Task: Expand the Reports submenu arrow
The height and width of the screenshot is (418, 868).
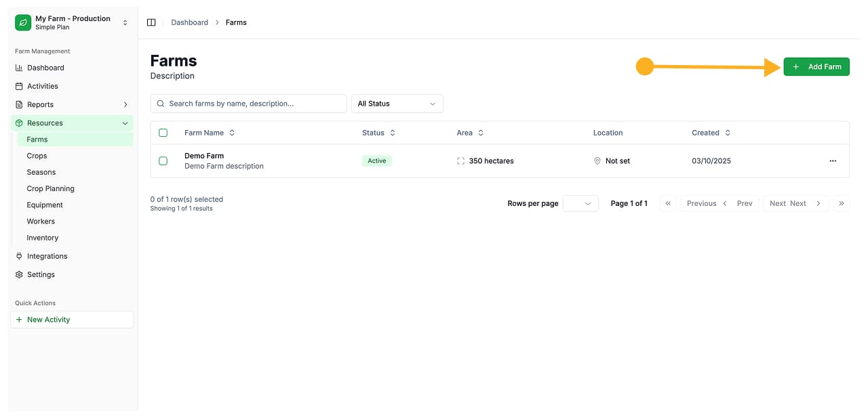Action: (125, 104)
